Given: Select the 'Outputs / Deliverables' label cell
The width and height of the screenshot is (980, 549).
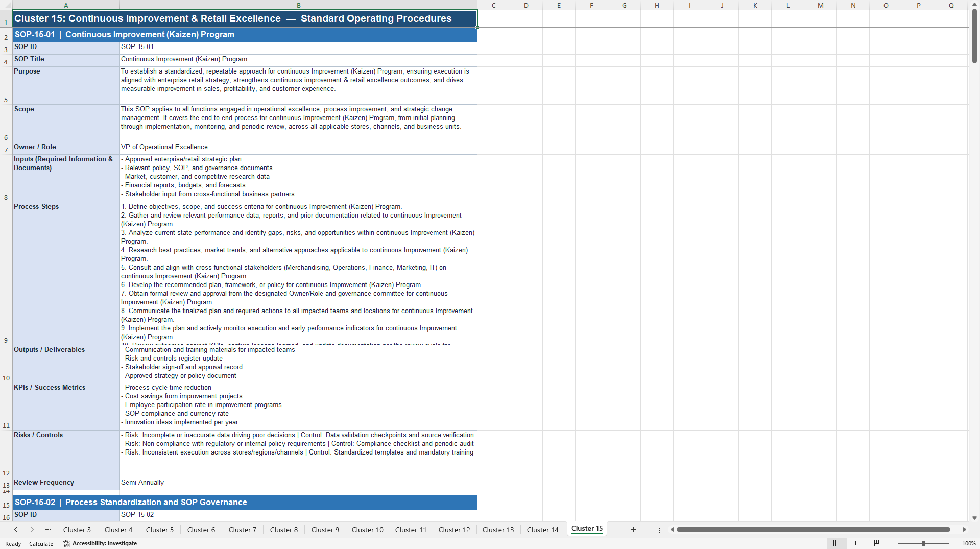Looking at the screenshot, I should 66,364.
